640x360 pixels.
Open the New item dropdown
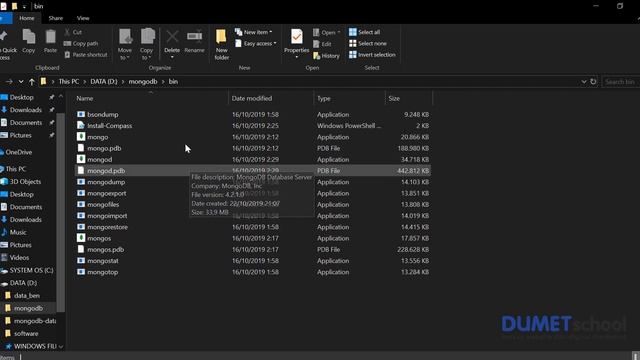[x=253, y=32]
